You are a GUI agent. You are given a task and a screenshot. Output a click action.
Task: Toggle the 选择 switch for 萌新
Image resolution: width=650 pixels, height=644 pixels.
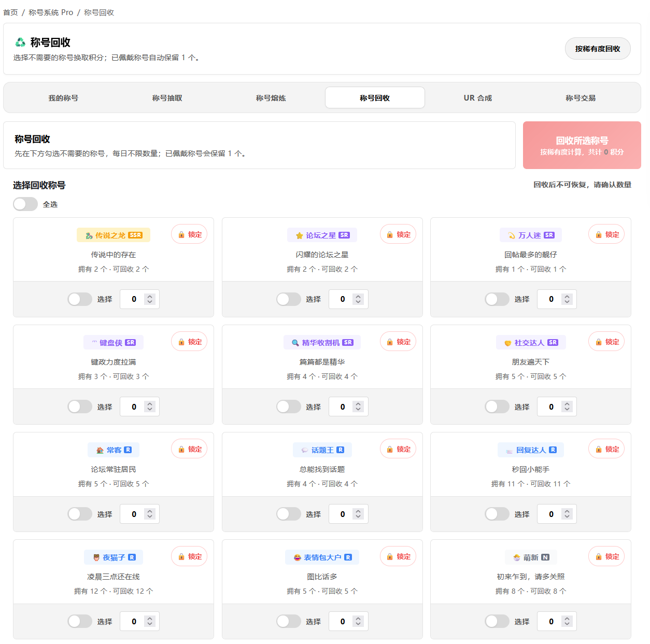pos(497,621)
